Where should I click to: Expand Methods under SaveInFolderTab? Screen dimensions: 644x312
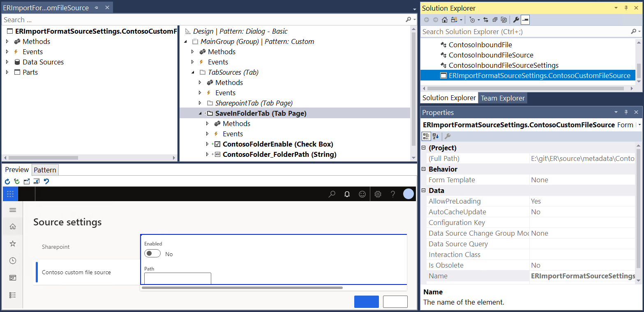(x=207, y=123)
